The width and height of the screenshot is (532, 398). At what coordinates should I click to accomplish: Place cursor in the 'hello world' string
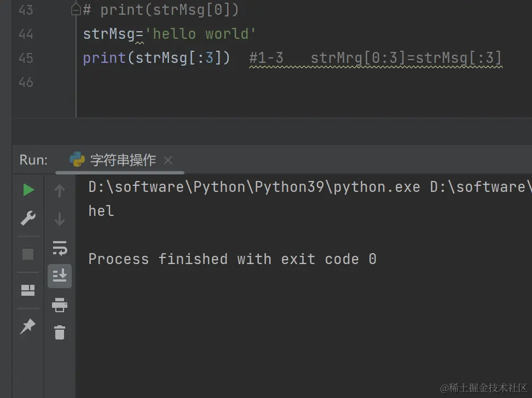[x=204, y=34]
